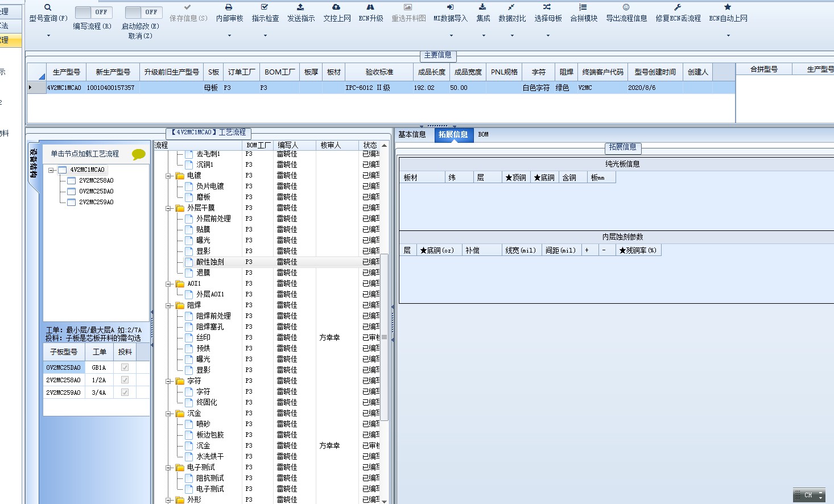This screenshot has height=504, width=834.
Task: Click 选择母板 shuffle icon
Action: click(547, 7)
